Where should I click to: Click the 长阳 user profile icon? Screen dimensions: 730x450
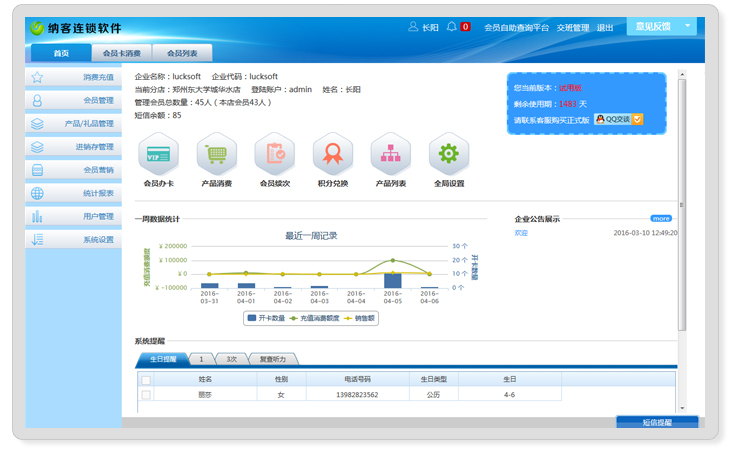[413, 27]
